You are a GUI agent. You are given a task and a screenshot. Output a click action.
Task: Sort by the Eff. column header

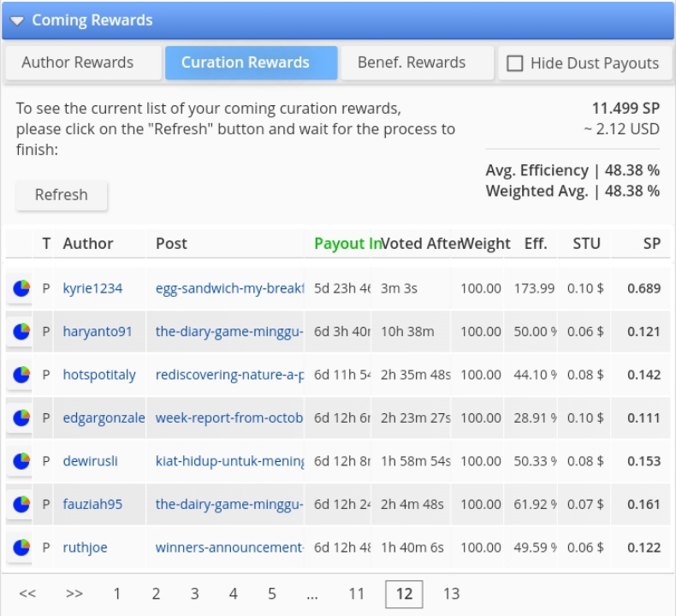536,244
